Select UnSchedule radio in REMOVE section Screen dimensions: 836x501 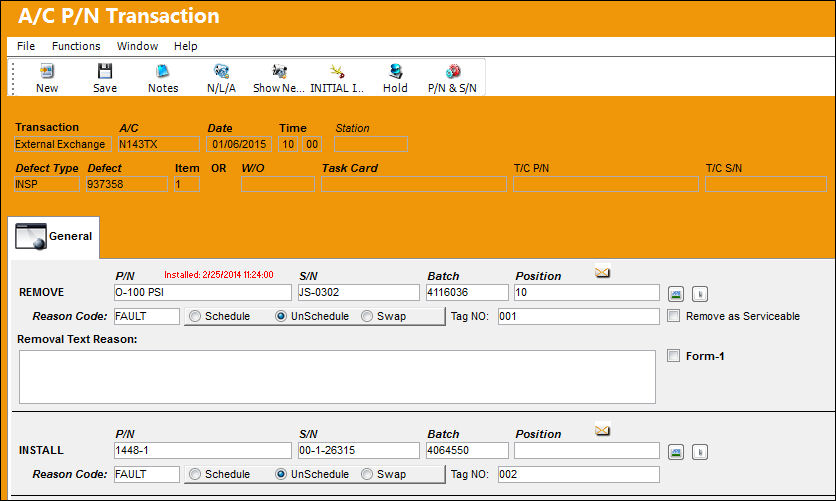pyautogui.click(x=281, y=316)
